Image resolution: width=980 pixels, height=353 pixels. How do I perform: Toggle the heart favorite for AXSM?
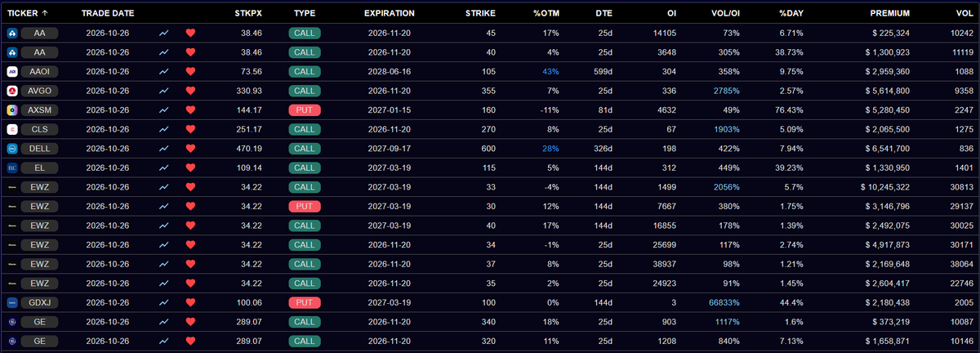point(191,109)
